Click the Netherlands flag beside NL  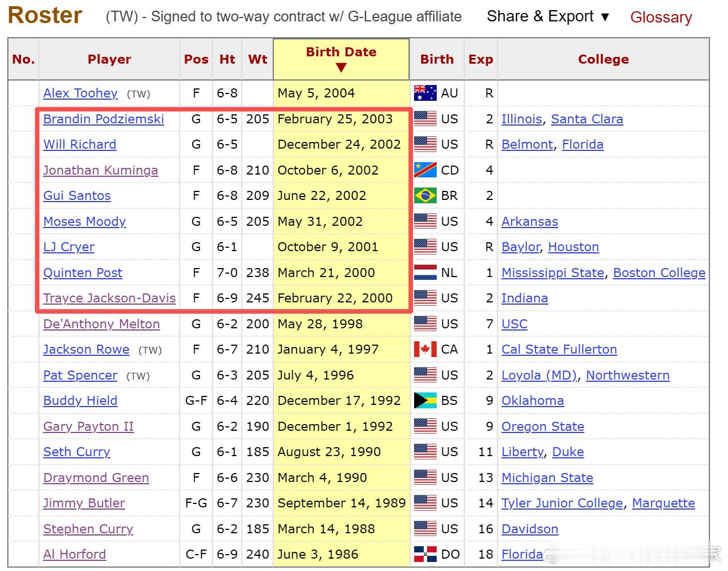coord(425,273)
